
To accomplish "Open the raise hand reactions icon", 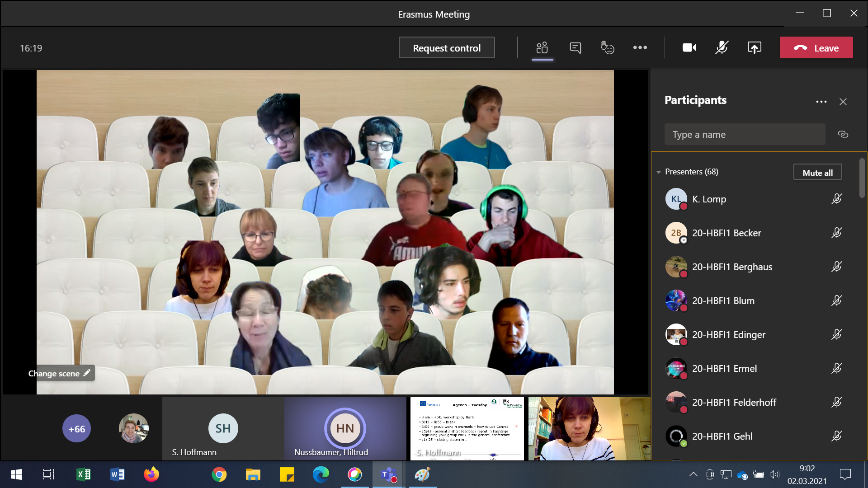I will click(607, 47).
